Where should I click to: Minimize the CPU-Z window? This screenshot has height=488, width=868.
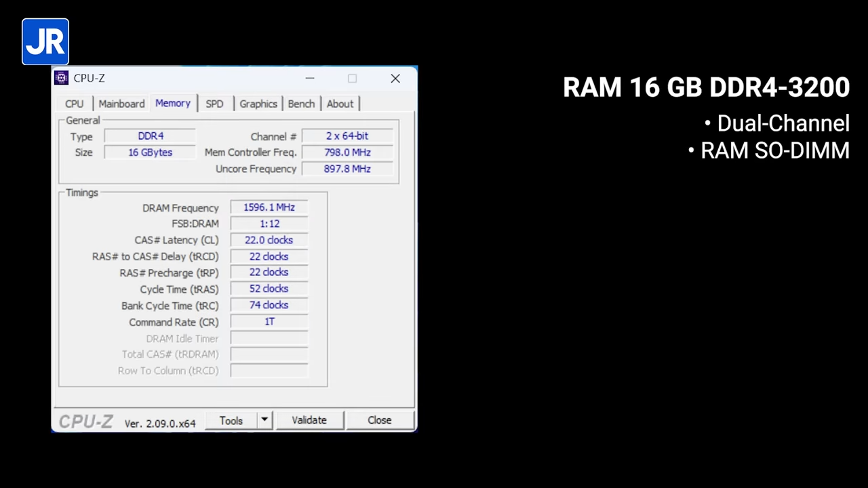click(x=310, y=79)
